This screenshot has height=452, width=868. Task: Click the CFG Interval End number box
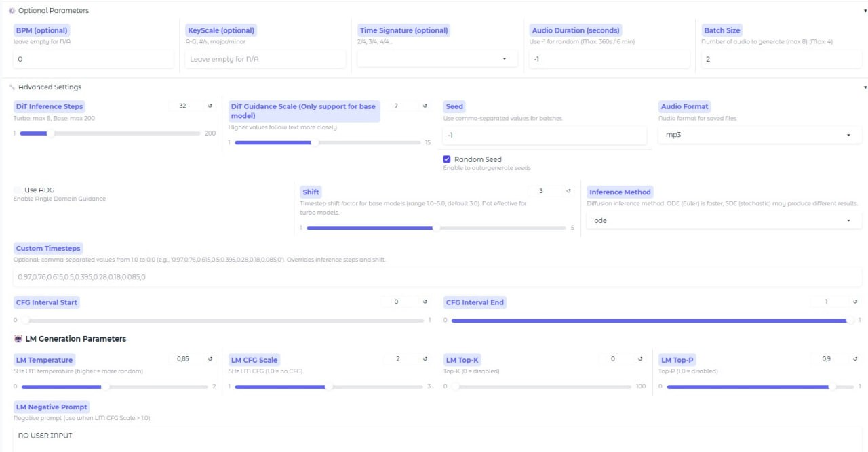(830, 302)
